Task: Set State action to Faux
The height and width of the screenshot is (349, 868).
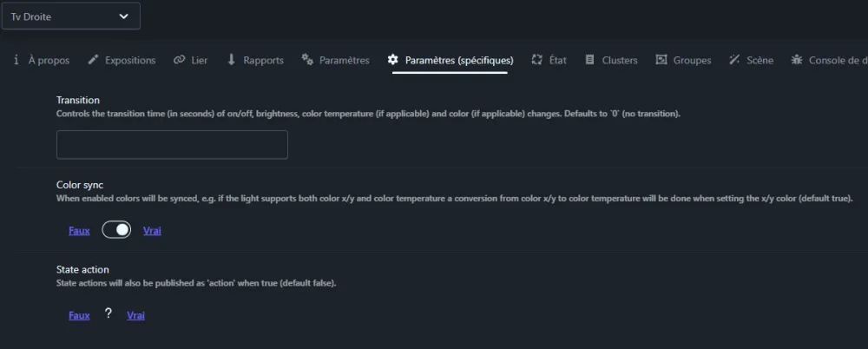Action: click(79, 315)
